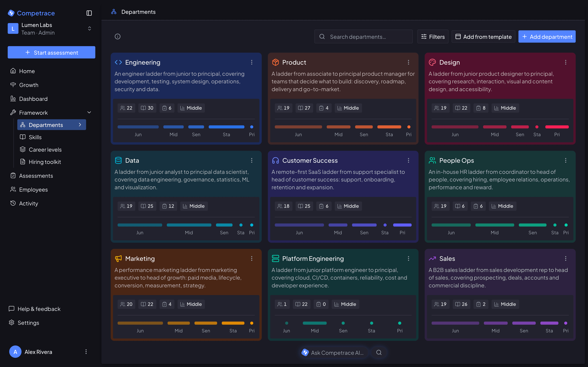Open Sales card three-dot menu
Image resolution: width=588 pixels, height=367 pixels.
[565, 258]
